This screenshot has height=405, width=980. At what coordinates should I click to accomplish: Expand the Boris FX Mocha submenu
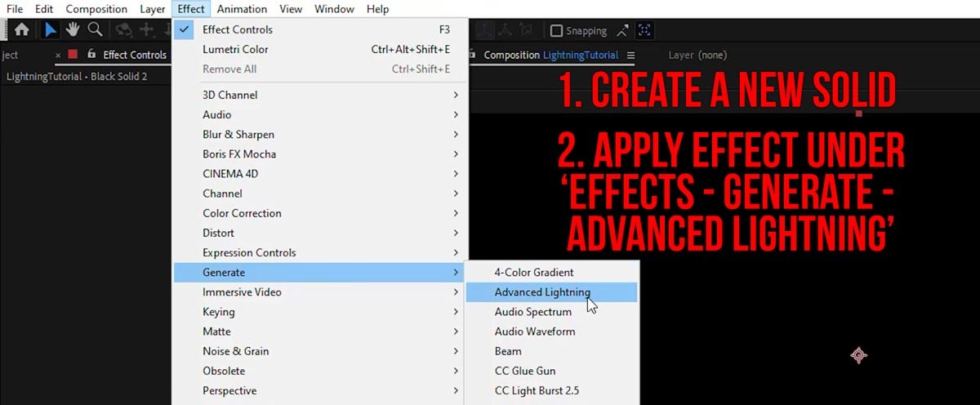[x=321, y=154]
